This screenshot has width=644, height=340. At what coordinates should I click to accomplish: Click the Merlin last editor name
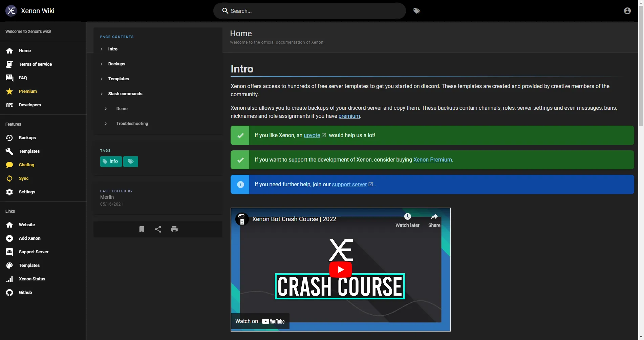coord(107,197)
